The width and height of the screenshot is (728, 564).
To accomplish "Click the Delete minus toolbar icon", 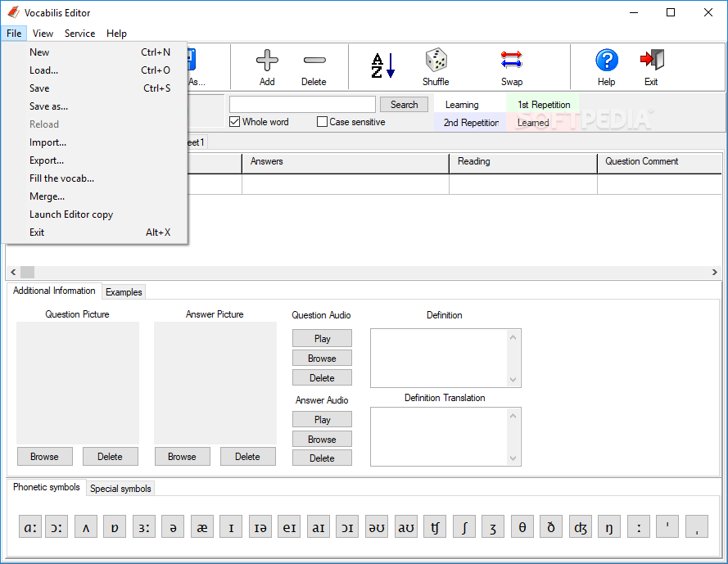I will click(314, 61).
